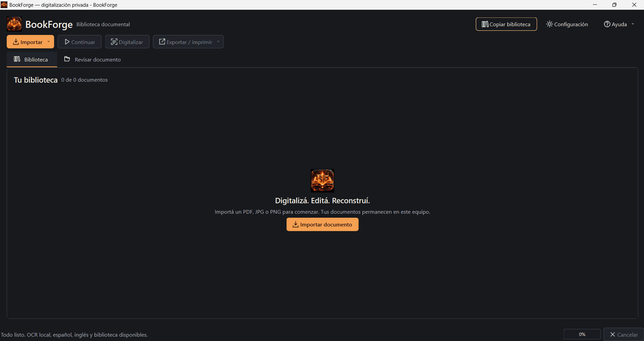Viewport: 644px width, 341px height.
Task: Click the books icon on Copiar biblioteca
Action: coord(485,24)
